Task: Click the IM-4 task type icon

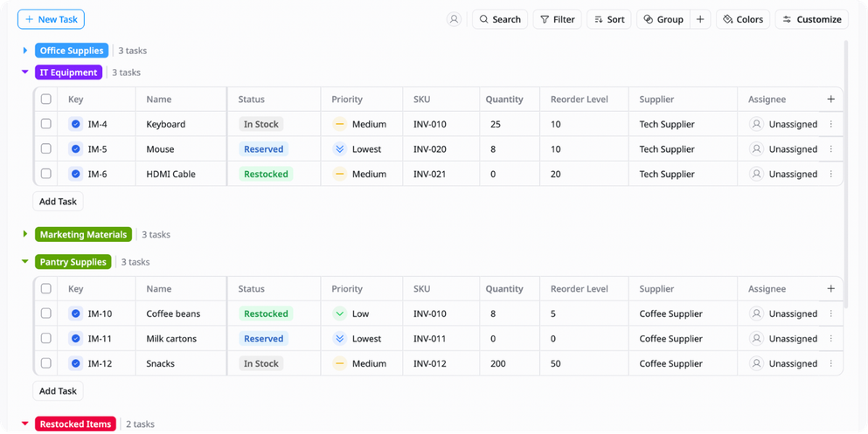Action: [x=76, y=124]
